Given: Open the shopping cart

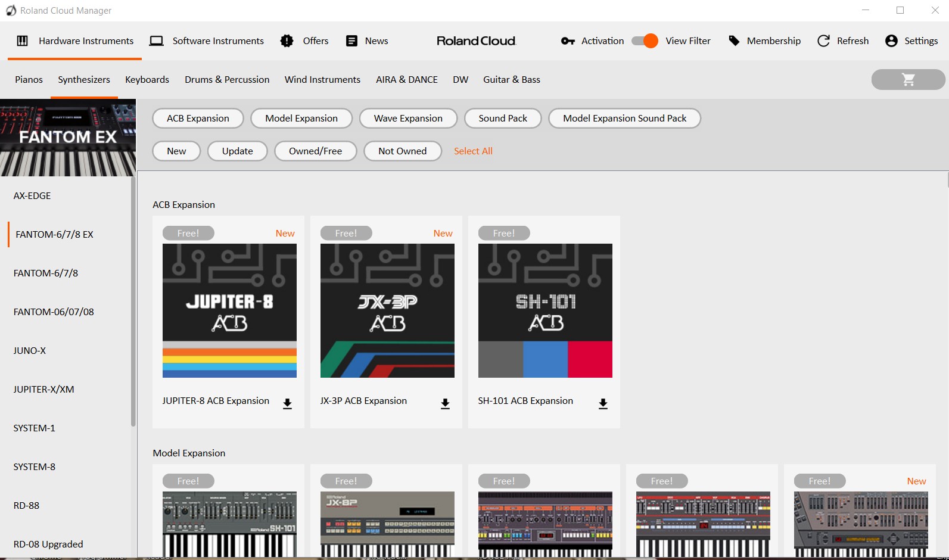Looking at the screenshot, I should point(908,79).
